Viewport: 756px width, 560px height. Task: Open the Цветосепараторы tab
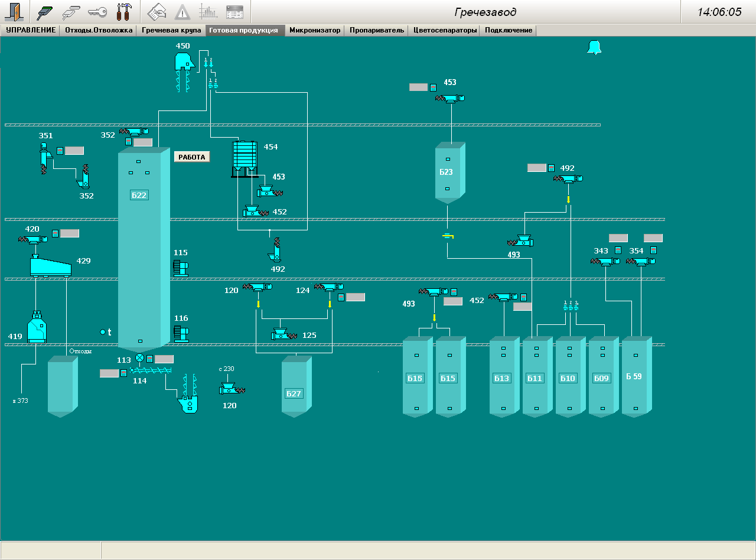[x=445, y=30]
